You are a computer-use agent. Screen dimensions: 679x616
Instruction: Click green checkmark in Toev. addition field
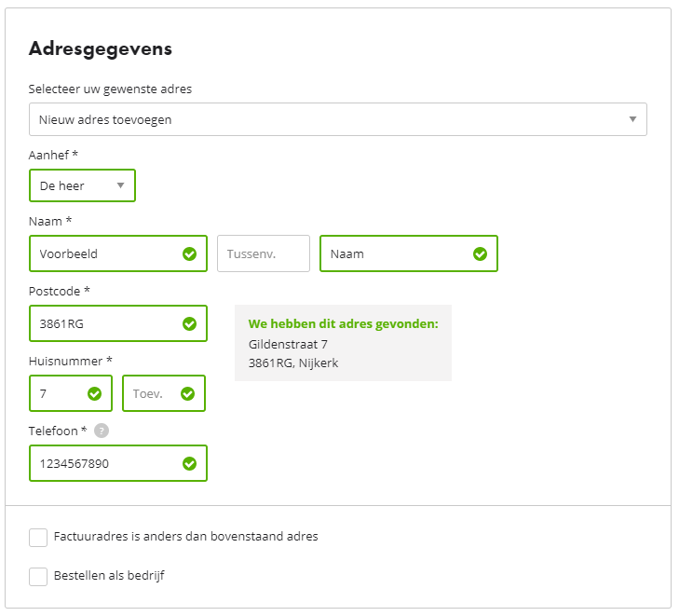[x=187, y=394]
